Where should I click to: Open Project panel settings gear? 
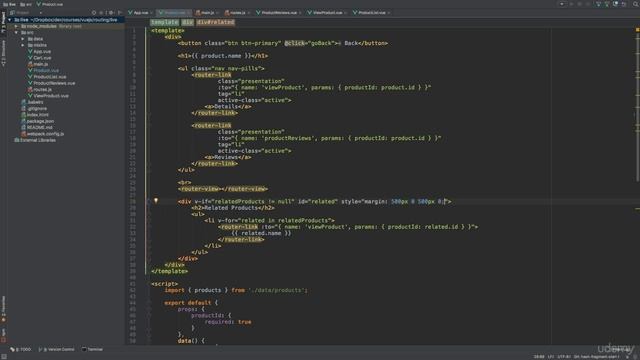click(x=111, y=13)
